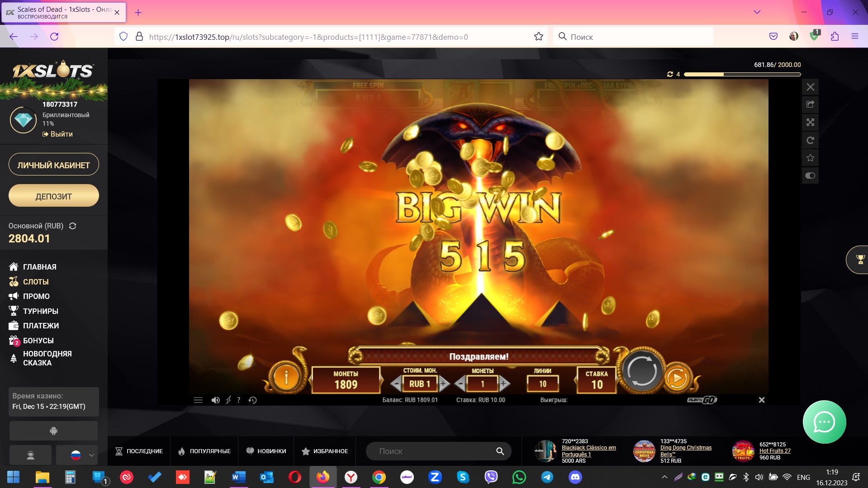Decrease number of coins with left arrow
This screenshot has width=868, height=488.
tap(460, 384)
